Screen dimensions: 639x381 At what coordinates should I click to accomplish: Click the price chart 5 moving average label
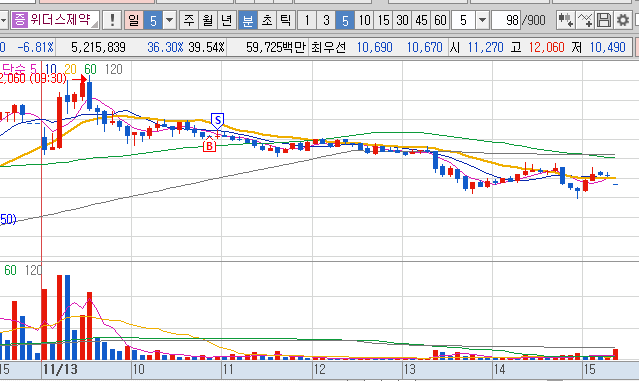pos(33,69)
